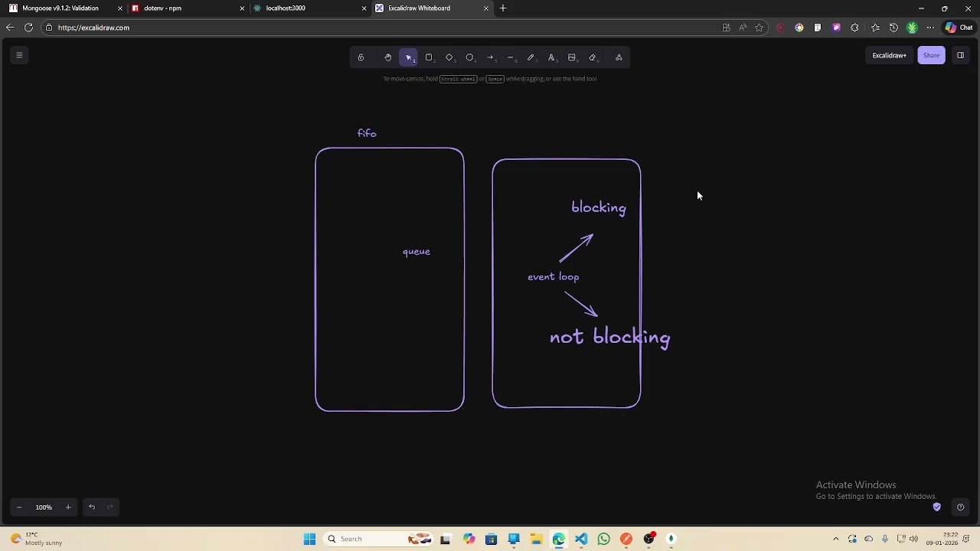This screenshot has width=980, height=551.
Task: Zoom out with the minus button
Action: [19, 507]
